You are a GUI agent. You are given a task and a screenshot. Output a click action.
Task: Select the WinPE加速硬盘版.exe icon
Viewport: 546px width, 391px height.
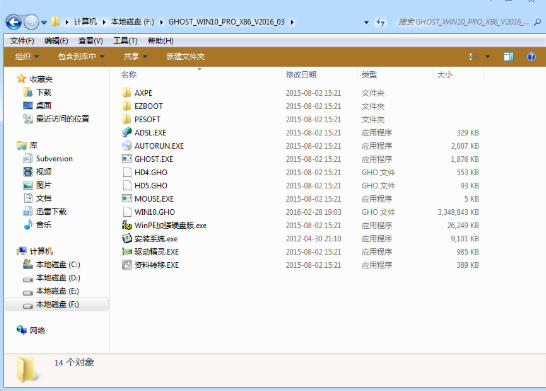pyautogui.click(x=127, y=225)
